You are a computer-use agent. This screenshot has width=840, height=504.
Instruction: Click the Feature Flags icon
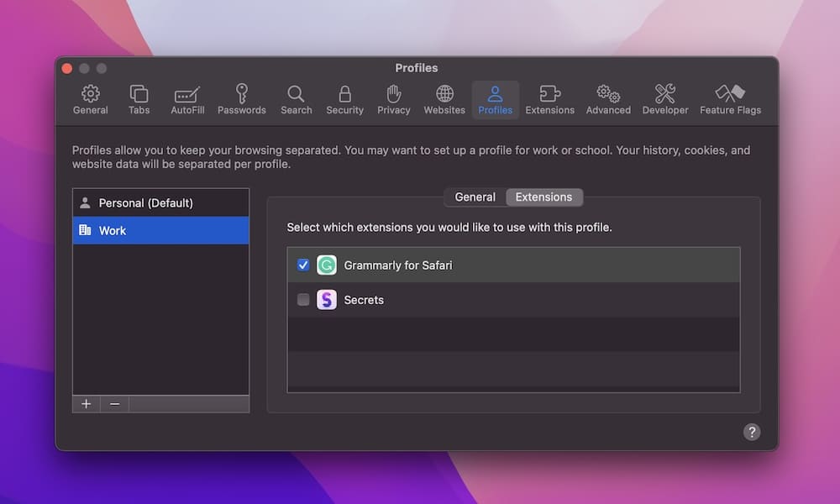(730, 98)
